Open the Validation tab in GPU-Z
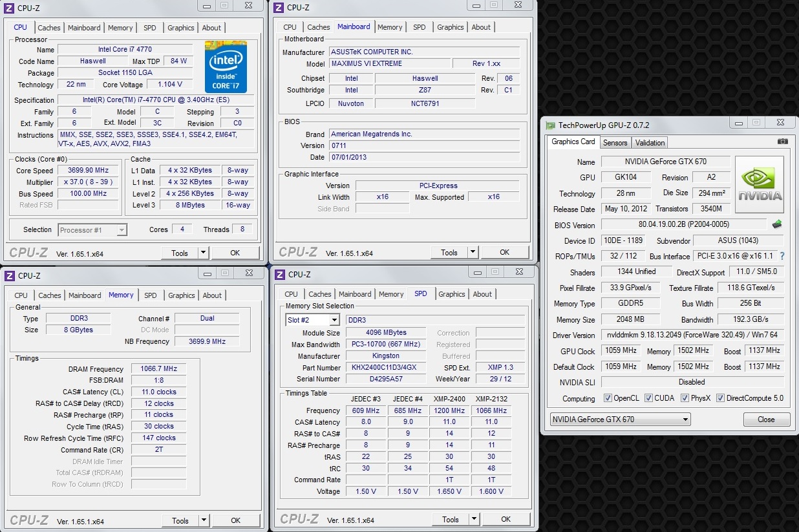 pos(650,143)
